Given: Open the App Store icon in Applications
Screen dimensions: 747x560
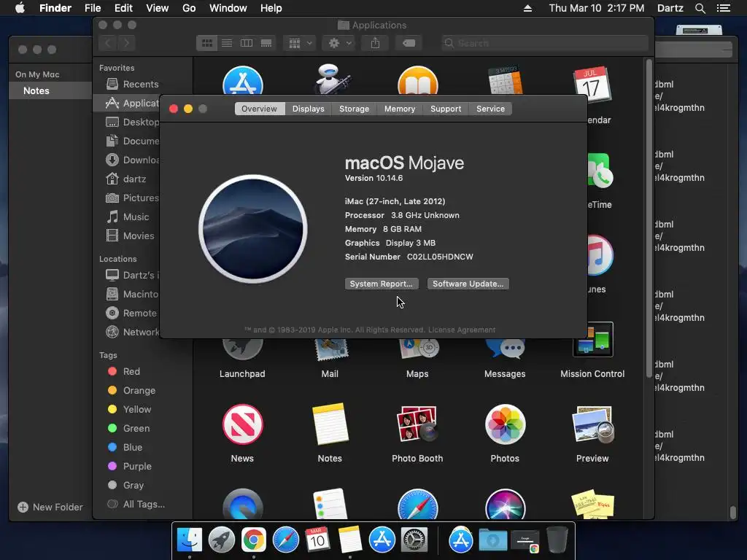Looking at the screenshot, I should point(242,81).
